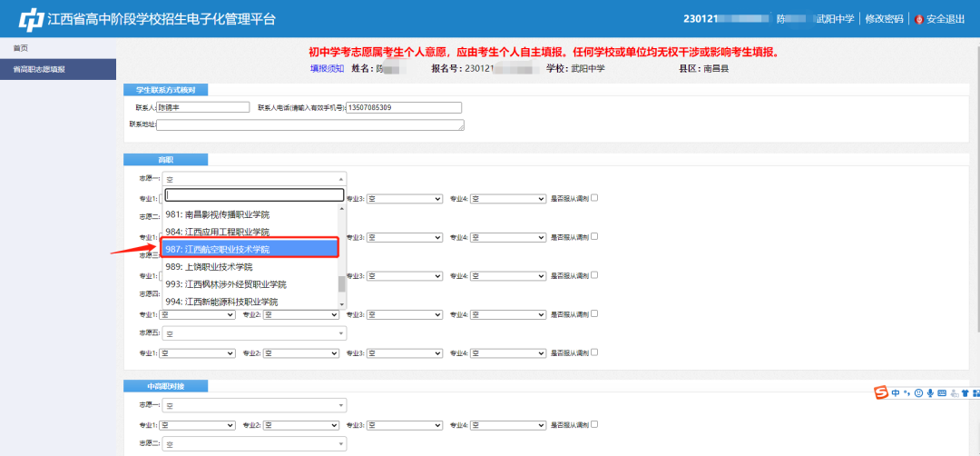Open the 首页 sidebar menu item

click(x=20, y=47)
